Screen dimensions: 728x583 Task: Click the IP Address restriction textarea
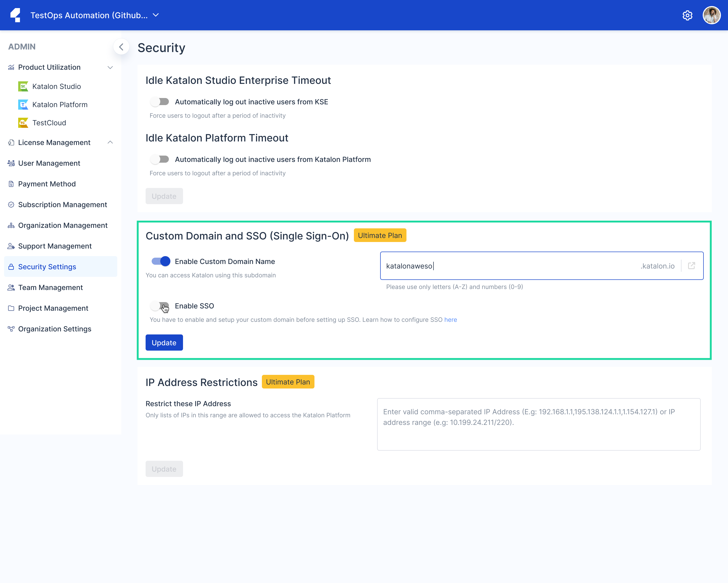click(x=539, y=424)
